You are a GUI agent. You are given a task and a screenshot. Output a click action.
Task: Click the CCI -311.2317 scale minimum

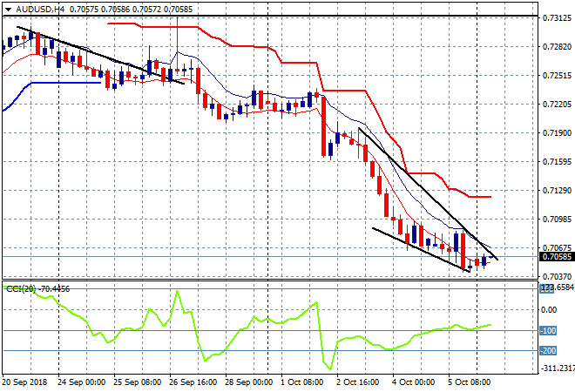(558, 368)
